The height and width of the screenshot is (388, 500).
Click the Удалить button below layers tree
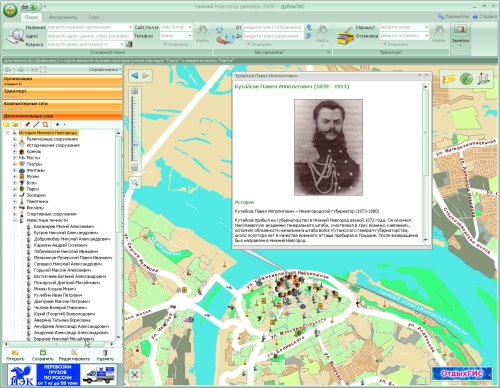click(105, 355)
